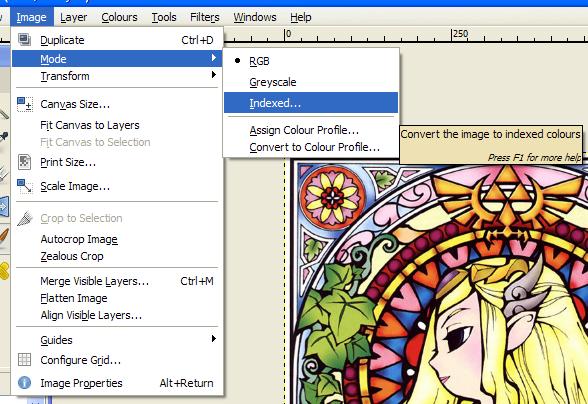Choose Flatten Image
Image resolution: width=588 pixels, height=404 pixels.
tap(117, 298)
